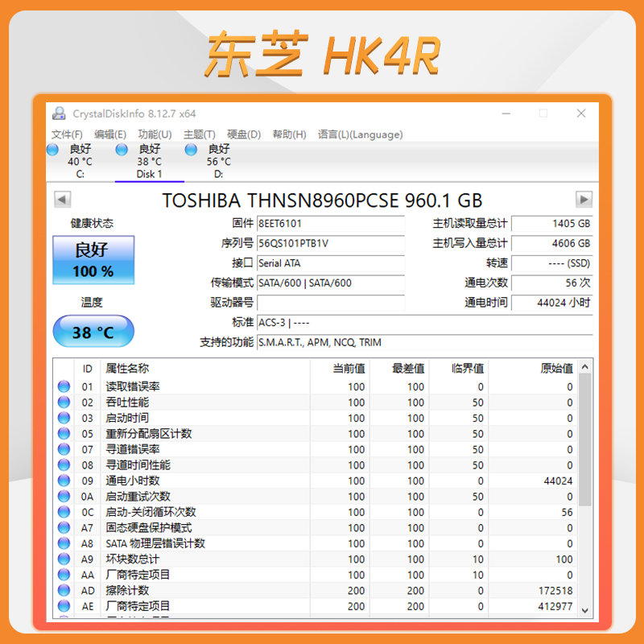Click status dot for 05 重新分配扇区计数
The image size is (644, 644).
(64, 433)
